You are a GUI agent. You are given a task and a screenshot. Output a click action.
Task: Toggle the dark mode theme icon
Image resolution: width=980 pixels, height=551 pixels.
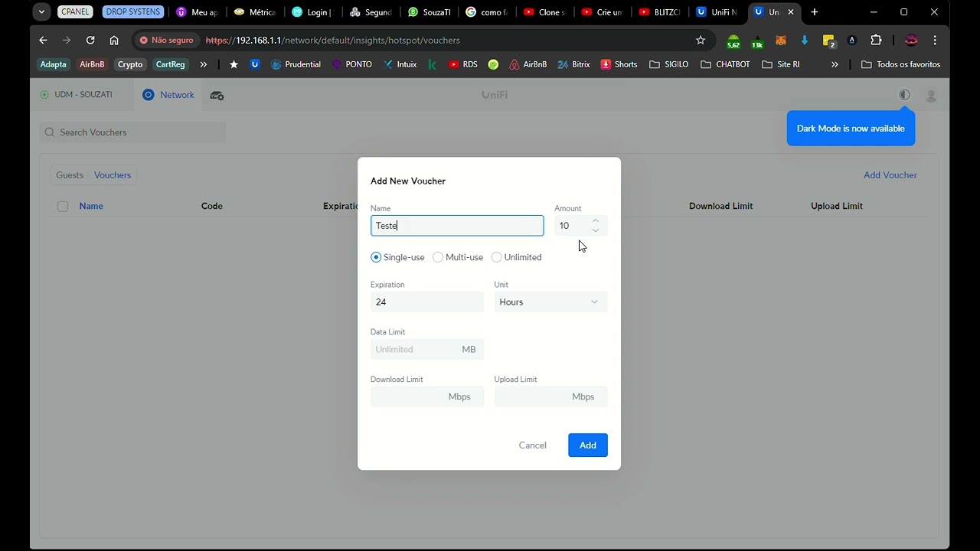pyautogui.click(x=904, y=95)
